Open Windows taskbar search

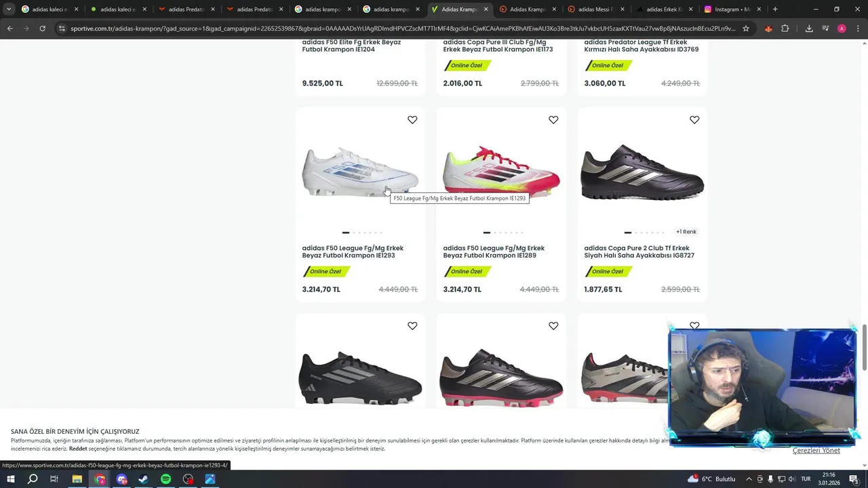coord(33,479)
